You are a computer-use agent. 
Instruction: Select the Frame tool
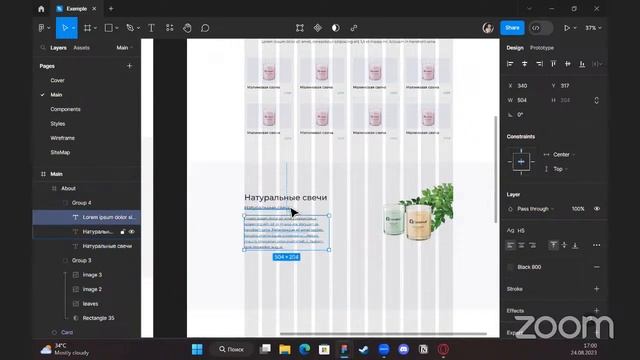87,28
